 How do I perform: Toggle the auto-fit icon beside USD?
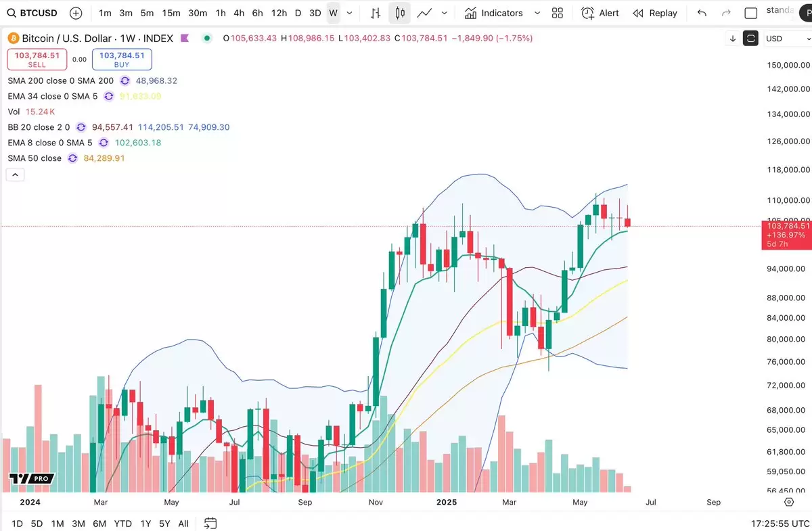[750, 39]
